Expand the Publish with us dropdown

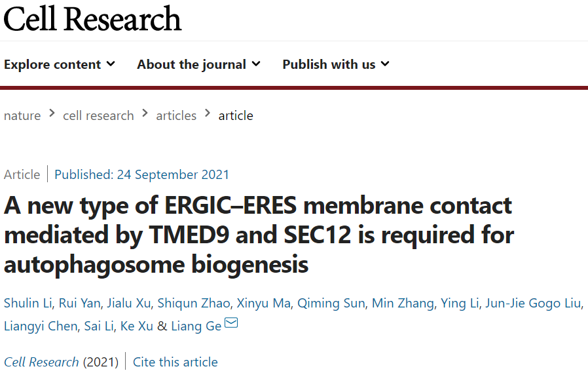(x=336, y=64)
